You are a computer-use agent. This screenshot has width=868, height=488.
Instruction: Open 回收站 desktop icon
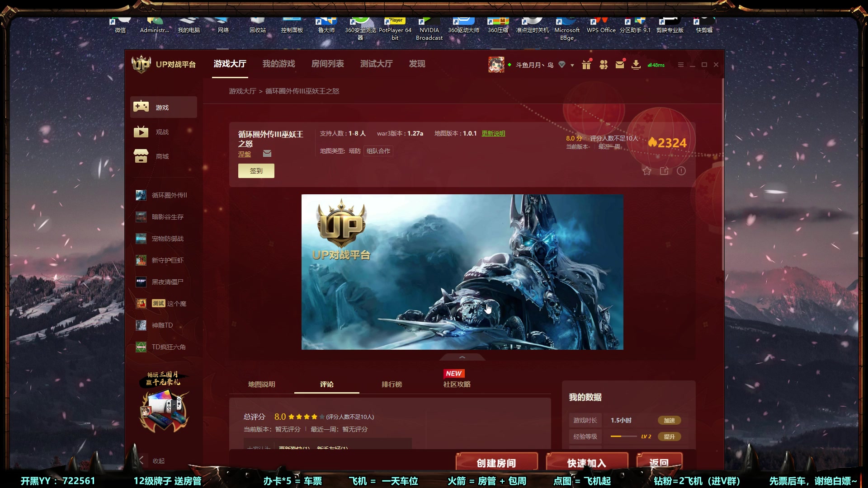[x=258, y=25]
